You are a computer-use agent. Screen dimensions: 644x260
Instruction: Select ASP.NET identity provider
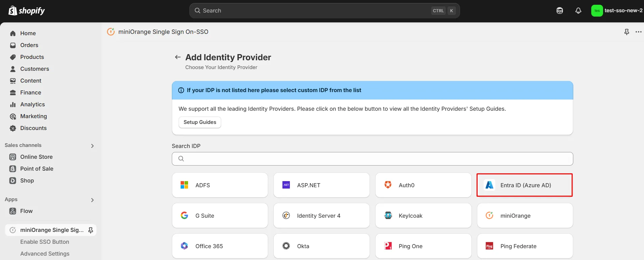(321, 185)
